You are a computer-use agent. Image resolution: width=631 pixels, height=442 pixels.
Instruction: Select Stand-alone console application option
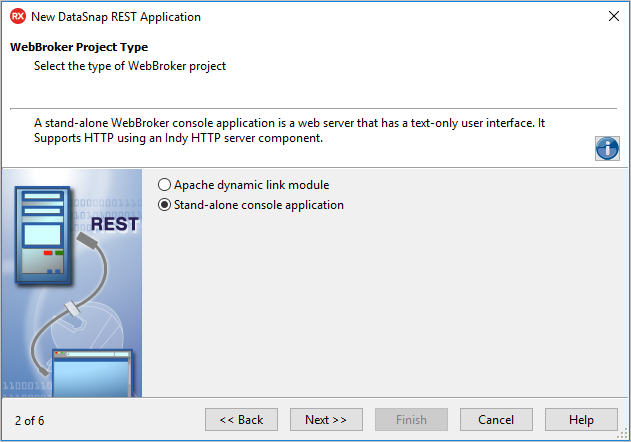pos(251,205)
